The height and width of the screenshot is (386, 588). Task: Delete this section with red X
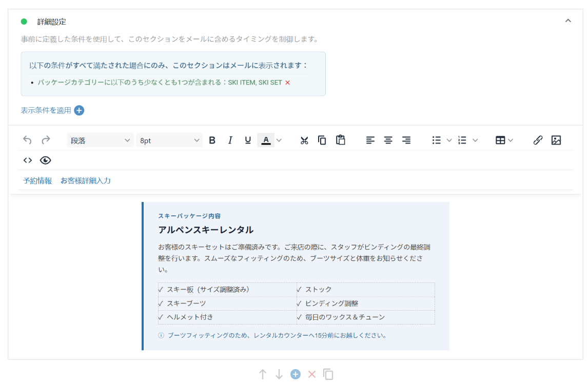point(311,374)
